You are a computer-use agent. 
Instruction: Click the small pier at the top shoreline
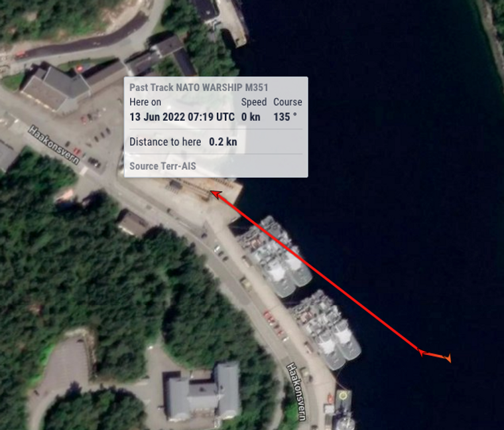tap(235, 24)
